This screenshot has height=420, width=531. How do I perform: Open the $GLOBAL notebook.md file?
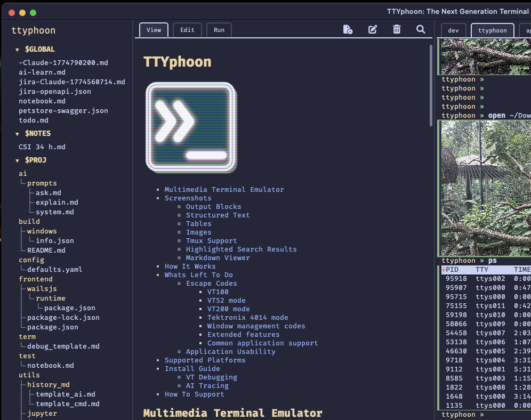42,101
